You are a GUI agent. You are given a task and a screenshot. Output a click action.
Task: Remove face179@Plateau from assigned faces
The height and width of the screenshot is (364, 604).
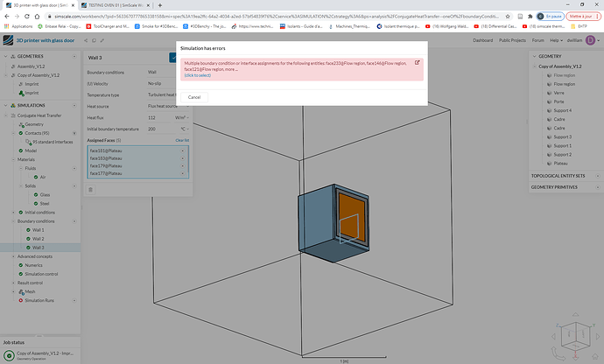click(183, 165)
